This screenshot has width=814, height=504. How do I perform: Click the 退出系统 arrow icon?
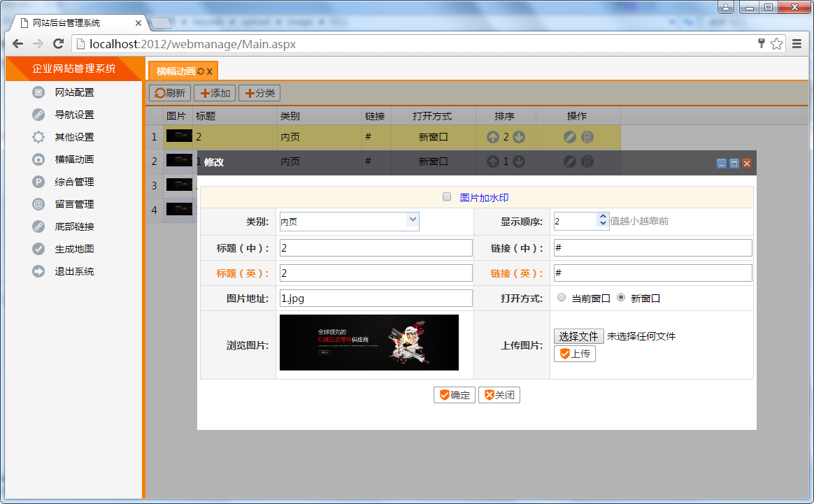point(38,271)
